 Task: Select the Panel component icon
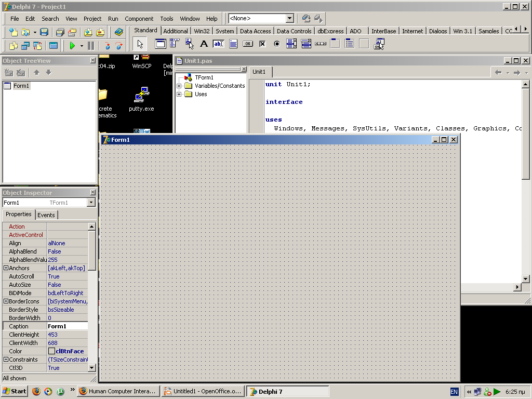click(364, 44)
